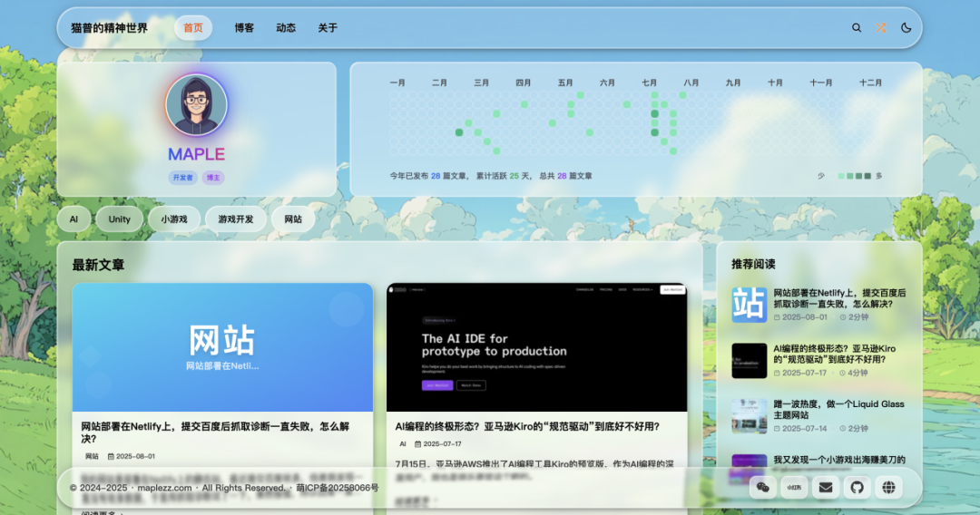Click the lightest green legend swatch beside 少

pyautogui.click(x=841, y=176)
